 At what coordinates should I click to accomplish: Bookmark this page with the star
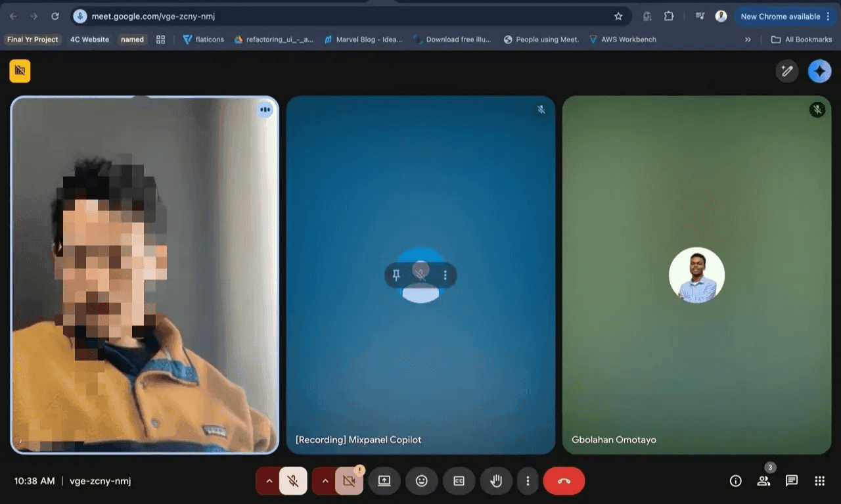pos(618,16)
